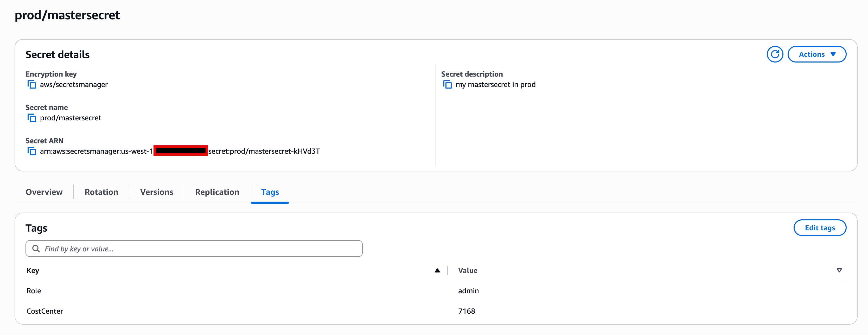Copy the Secret ARN value
The image size is (868, 335).
(32, 151)
